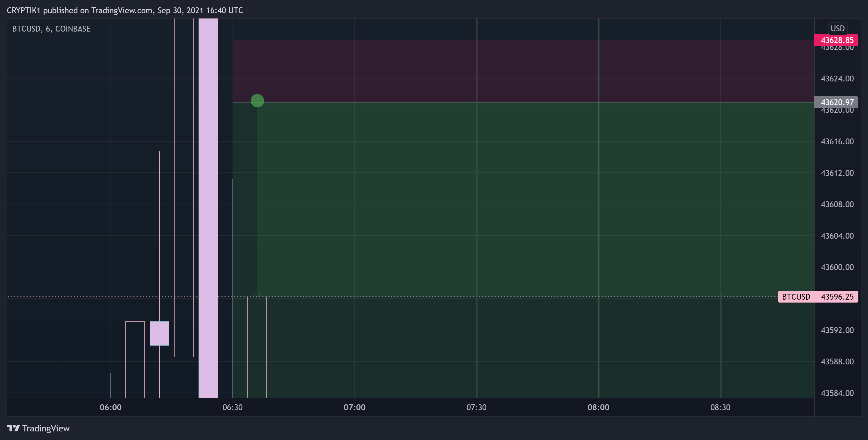Click the green vertical line at 08:00

point(599,208)
